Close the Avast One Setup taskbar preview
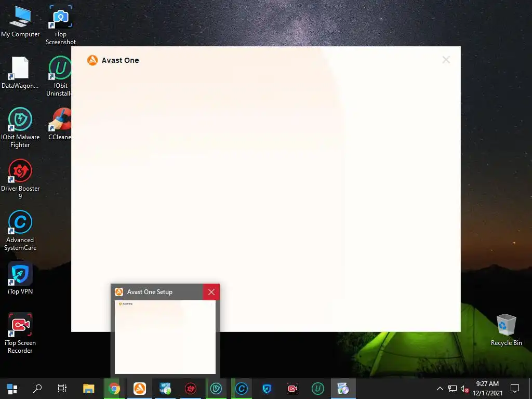 211,292
